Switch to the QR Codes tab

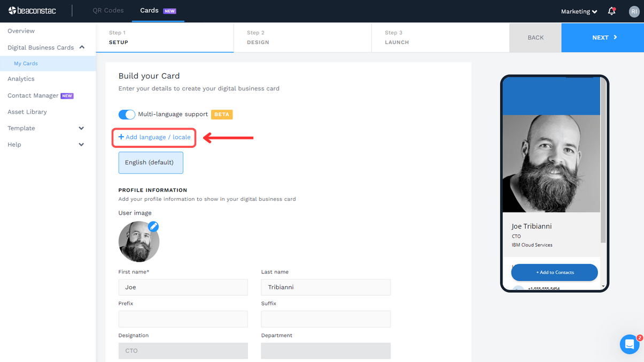pyautogui.click(x=108, y=10)
